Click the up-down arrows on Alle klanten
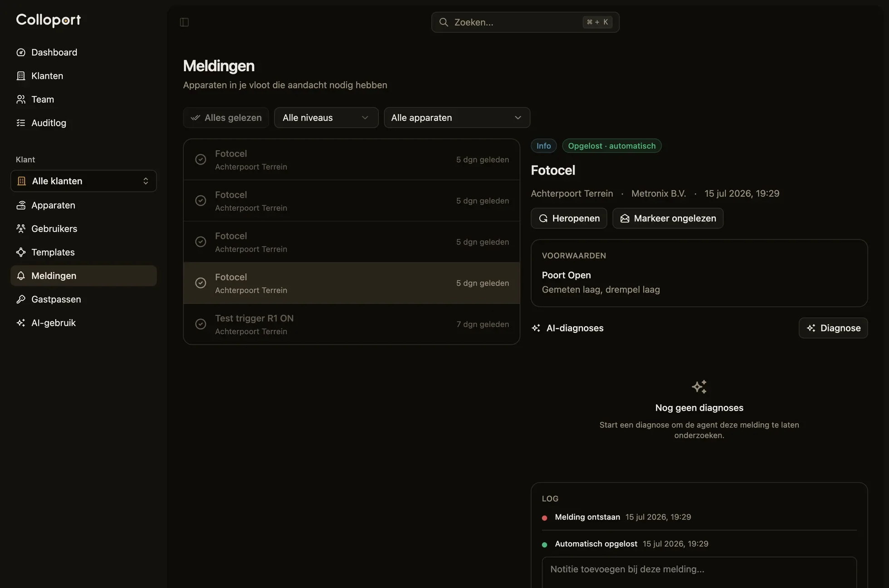The height and width of the screenshot is (588, 889). point(146,181)
